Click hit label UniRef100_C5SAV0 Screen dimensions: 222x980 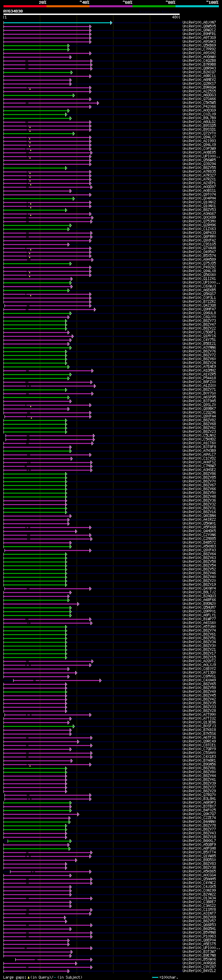tap(199, 753)
